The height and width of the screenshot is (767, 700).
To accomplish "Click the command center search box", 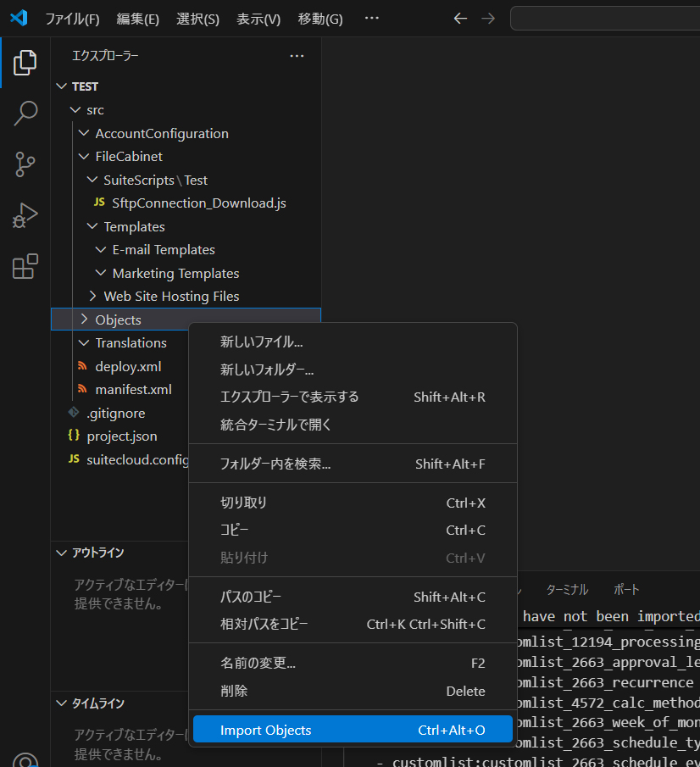I will pyautogui.click(x=605, y=19).
